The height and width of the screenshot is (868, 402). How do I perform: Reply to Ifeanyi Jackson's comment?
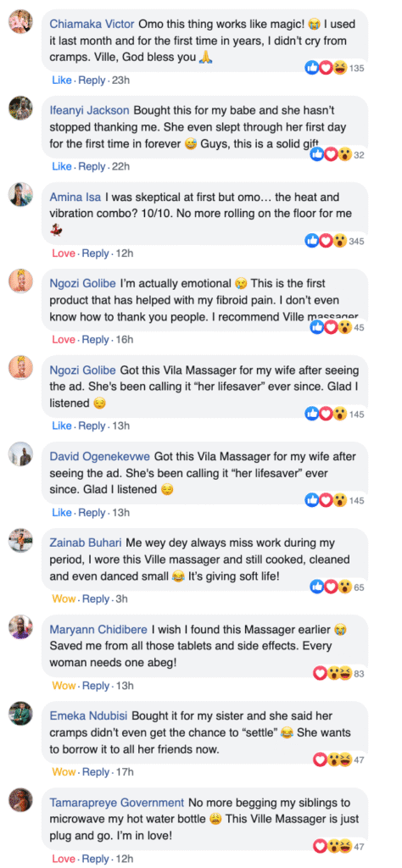pyautogui.click(x=92, y=167)
